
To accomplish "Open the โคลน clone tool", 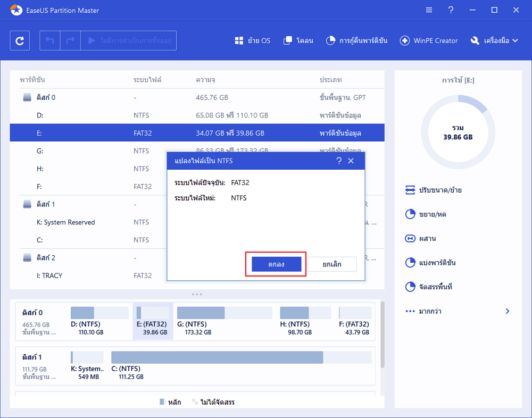I will (298, 41).
